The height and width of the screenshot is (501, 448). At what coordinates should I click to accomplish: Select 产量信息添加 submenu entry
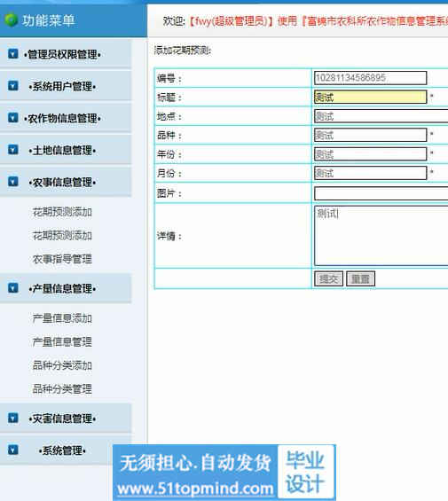tap(62, 318)
